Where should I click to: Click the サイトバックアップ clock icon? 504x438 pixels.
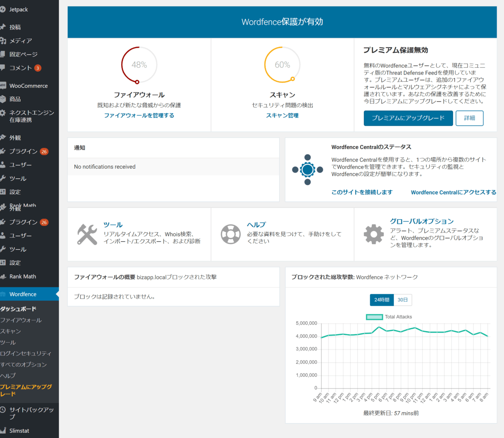click(x=3, y=410)
